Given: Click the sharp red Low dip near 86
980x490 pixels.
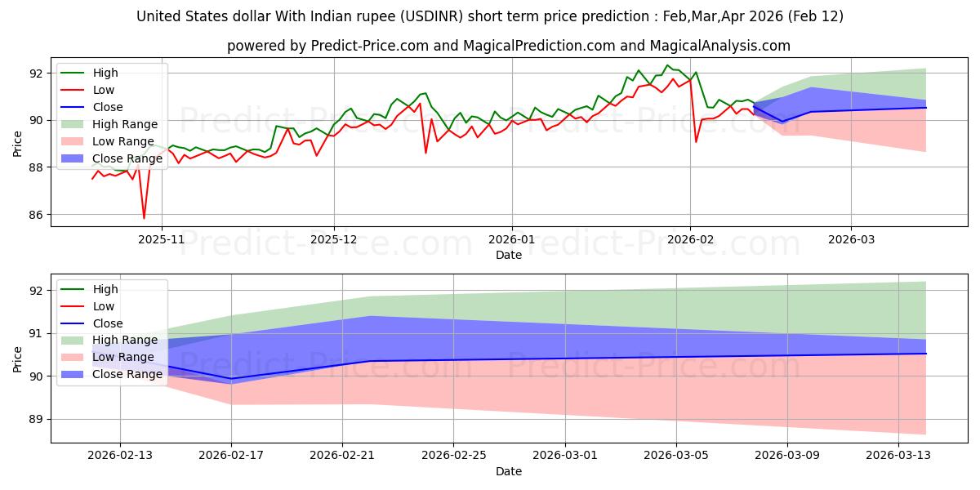Looking at the screenshot, I should tap(144, 218).
